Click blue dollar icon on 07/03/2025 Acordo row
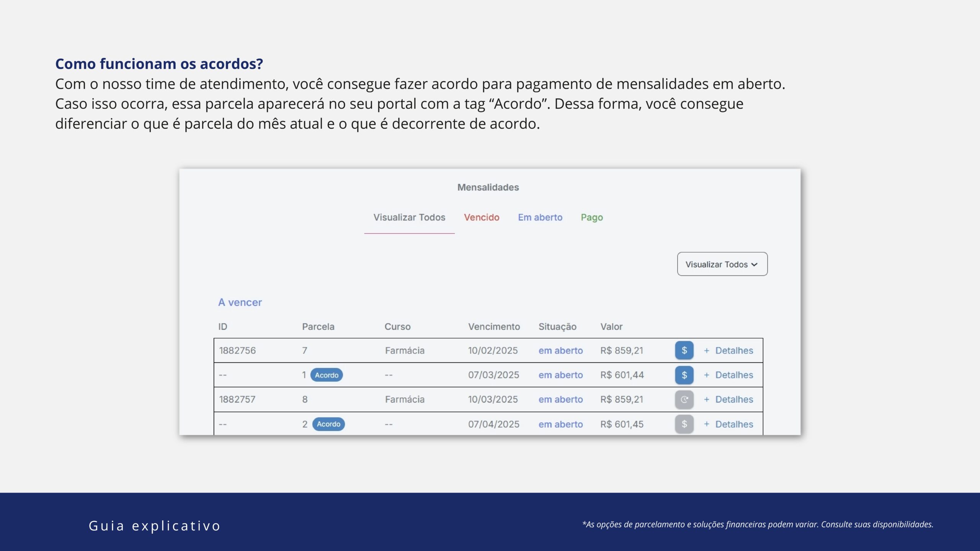The width and height of the screenshot is (980, 551). pos(684,375)
